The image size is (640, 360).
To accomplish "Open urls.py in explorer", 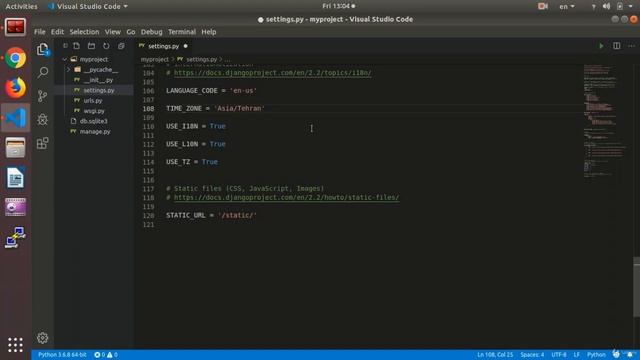I will coord(93,100).
